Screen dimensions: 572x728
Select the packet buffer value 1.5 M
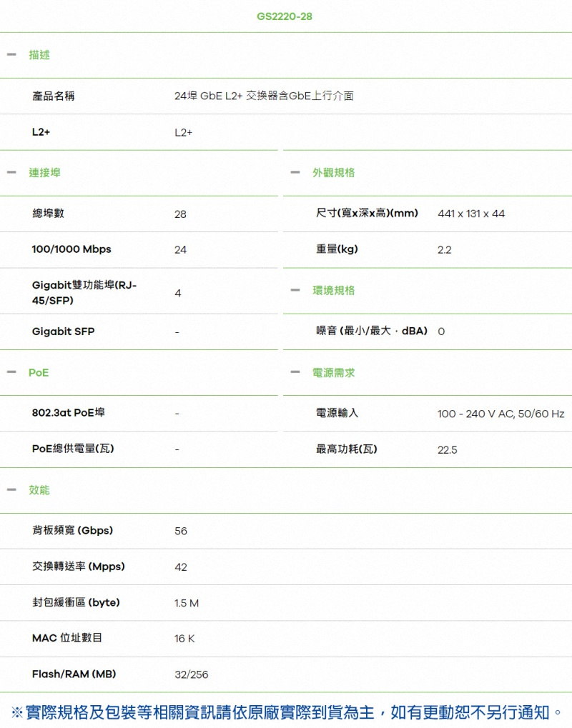[x=187, y=603]
